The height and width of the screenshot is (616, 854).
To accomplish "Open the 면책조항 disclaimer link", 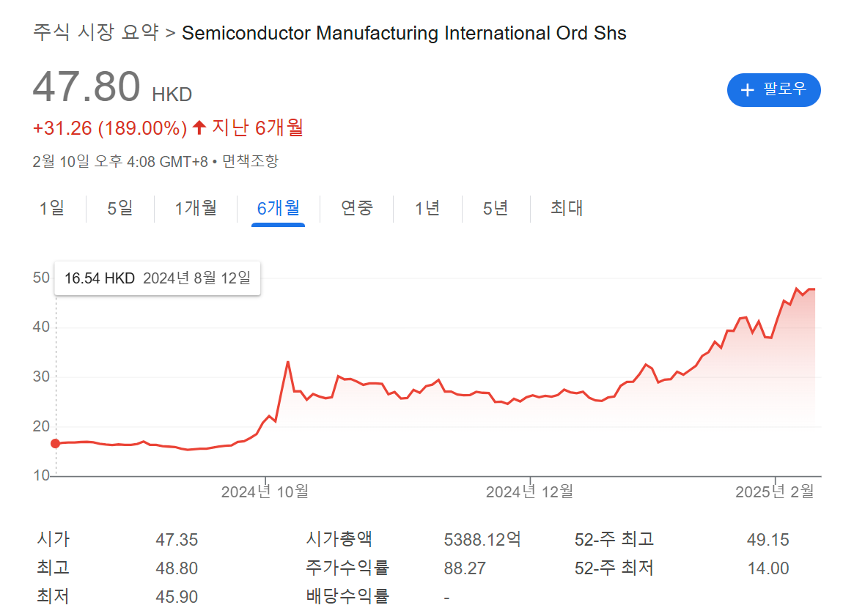I will (x=250, y=161).
